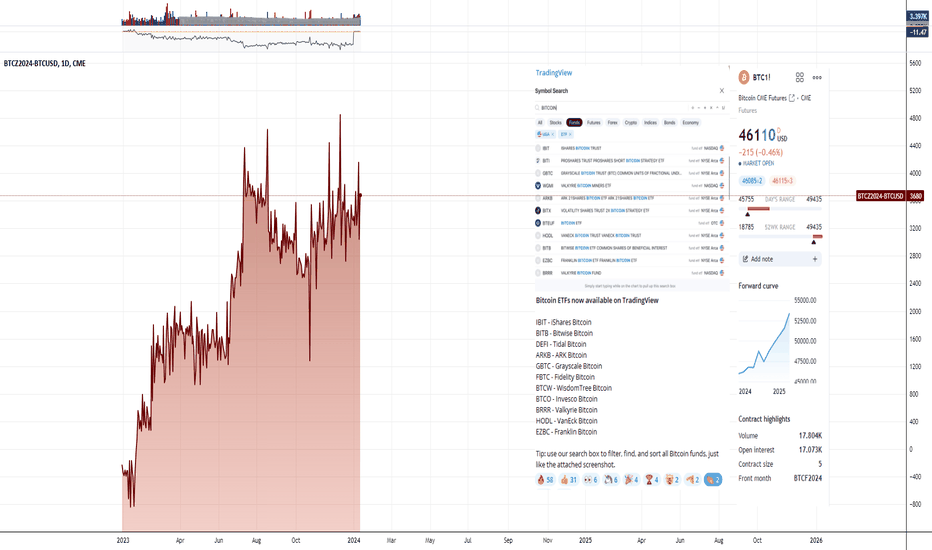Select the Stocks category filter
This screenshot has height=550, width=932.
(x=555, y=122)
